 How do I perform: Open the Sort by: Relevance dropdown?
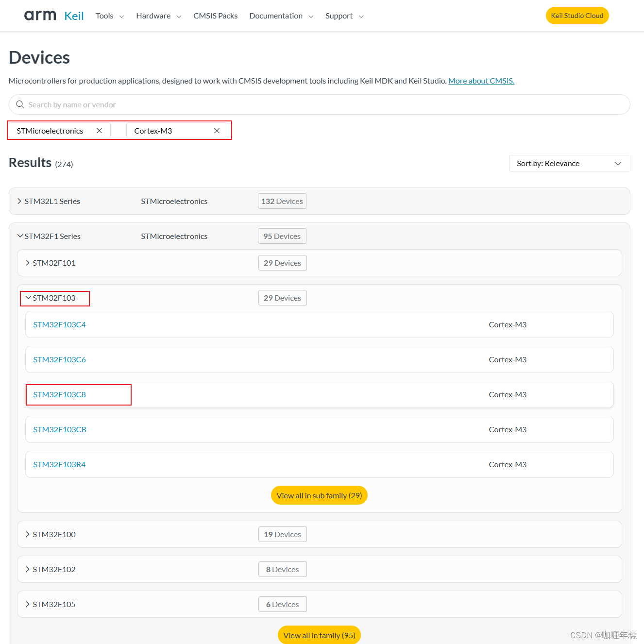point(569,163)
